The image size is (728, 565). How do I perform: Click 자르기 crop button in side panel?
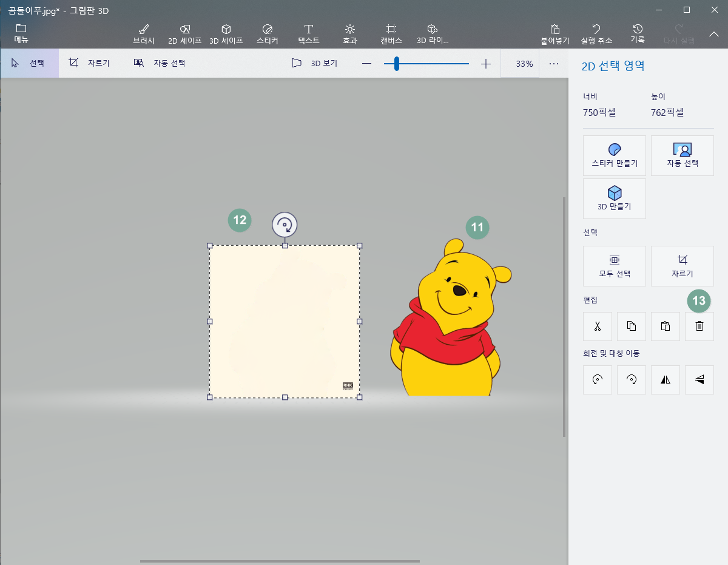pyautogui.click(x=682, y=266)
